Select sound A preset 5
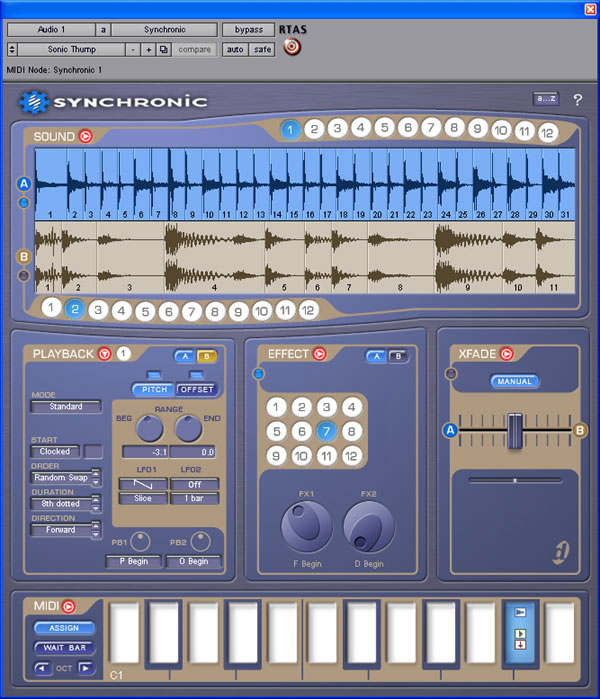The image size is (600, 699). [384, 128]
